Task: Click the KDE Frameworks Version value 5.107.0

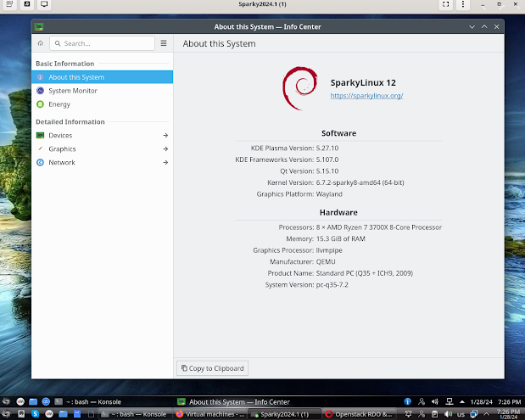Action: (327, 160)
